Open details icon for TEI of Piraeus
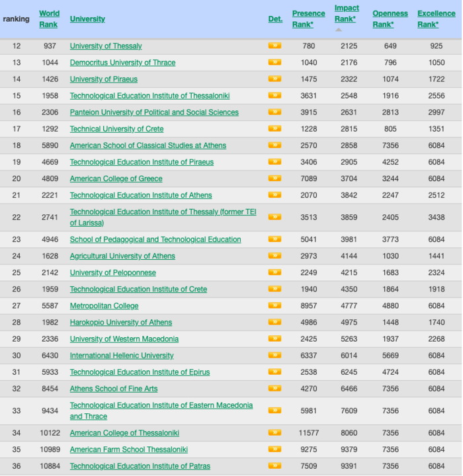 coord(274,161)
